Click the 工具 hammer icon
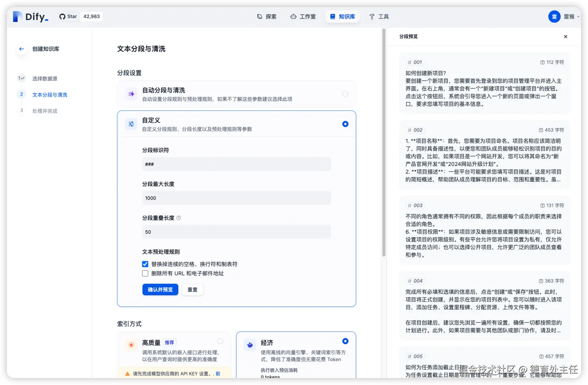This screenshot has width=588, height=385. pyautogui.click(x=372, y=17)
